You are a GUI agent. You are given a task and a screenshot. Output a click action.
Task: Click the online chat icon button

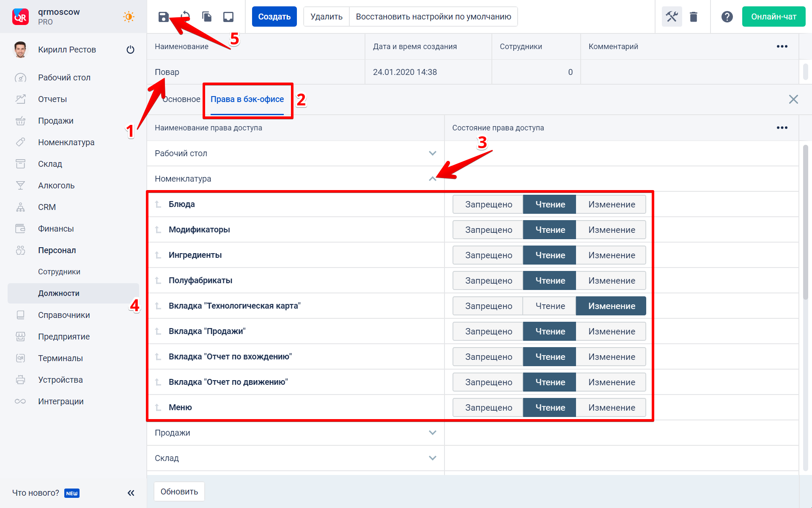pyautogui.click(x=772, y=17)
